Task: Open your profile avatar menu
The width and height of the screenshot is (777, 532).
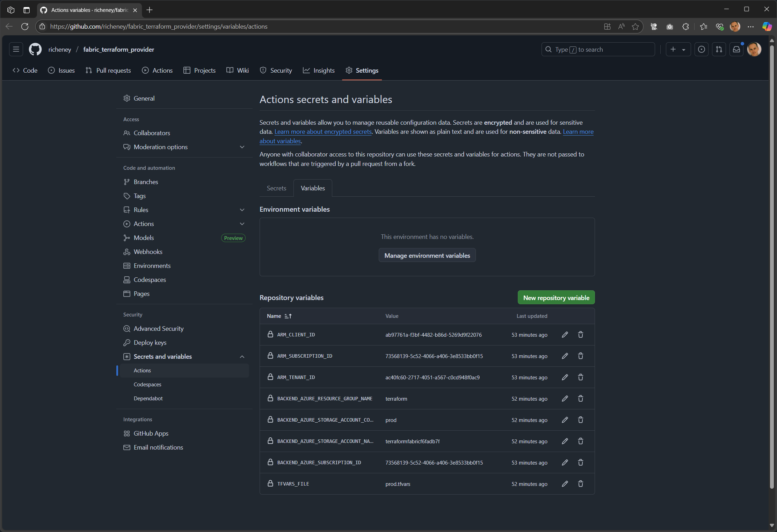Action: point(754,49)
